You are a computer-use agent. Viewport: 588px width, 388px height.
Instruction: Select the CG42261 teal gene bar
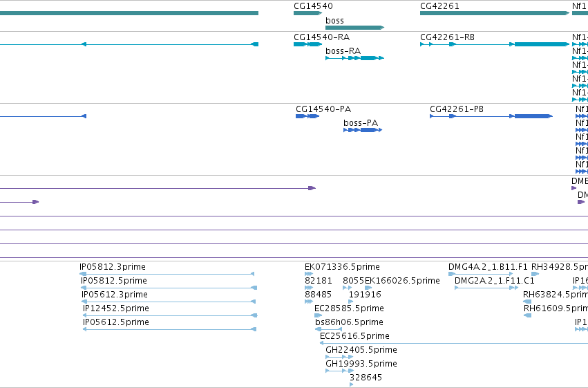pyautogui.click(x=495, y=13)
